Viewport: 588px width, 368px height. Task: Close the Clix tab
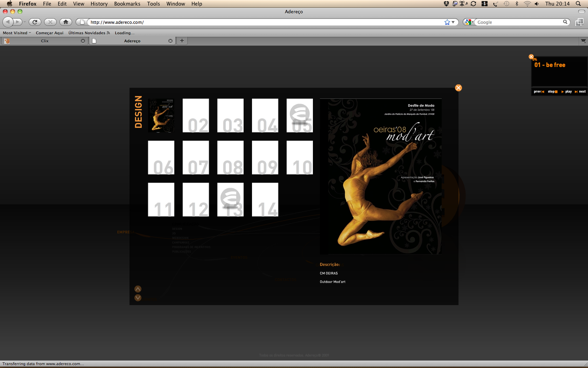(x=83, y=41)
